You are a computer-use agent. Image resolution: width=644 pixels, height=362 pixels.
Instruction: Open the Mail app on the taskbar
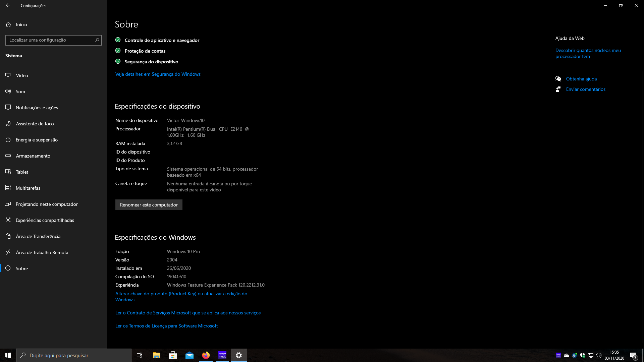pos(190,355)
